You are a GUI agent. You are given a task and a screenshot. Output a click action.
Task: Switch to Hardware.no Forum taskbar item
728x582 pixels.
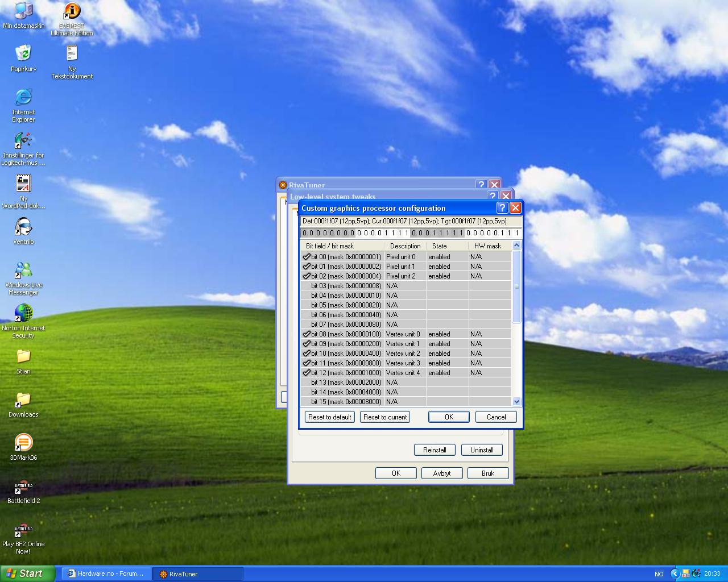(x=106, y=573)
